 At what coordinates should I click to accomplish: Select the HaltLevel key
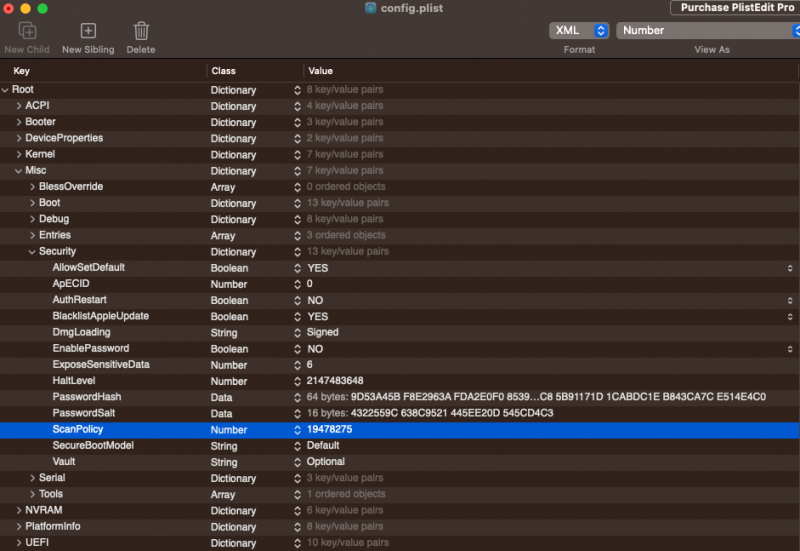[x=74, y=381]
